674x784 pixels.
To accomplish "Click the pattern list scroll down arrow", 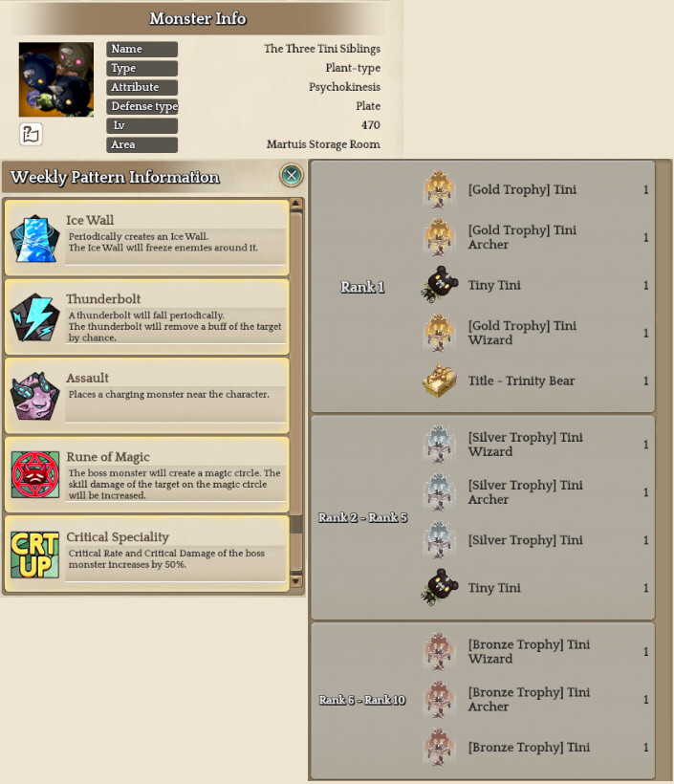I will 296,580.
